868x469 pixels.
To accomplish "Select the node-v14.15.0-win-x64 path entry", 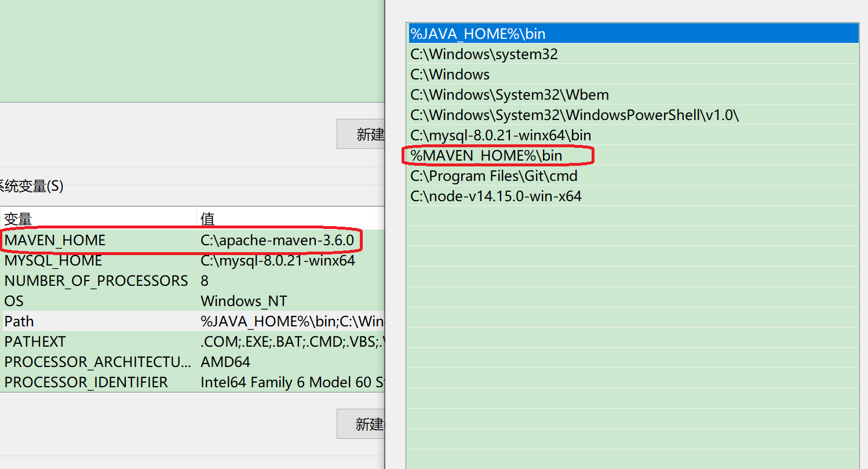I will (495, 197).
